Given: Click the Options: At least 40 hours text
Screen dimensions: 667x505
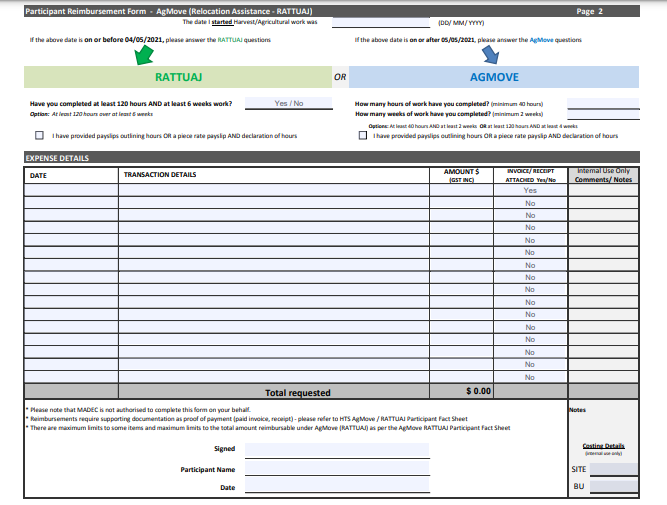Looking at the screenshot, I should click(x=473, y=126).
